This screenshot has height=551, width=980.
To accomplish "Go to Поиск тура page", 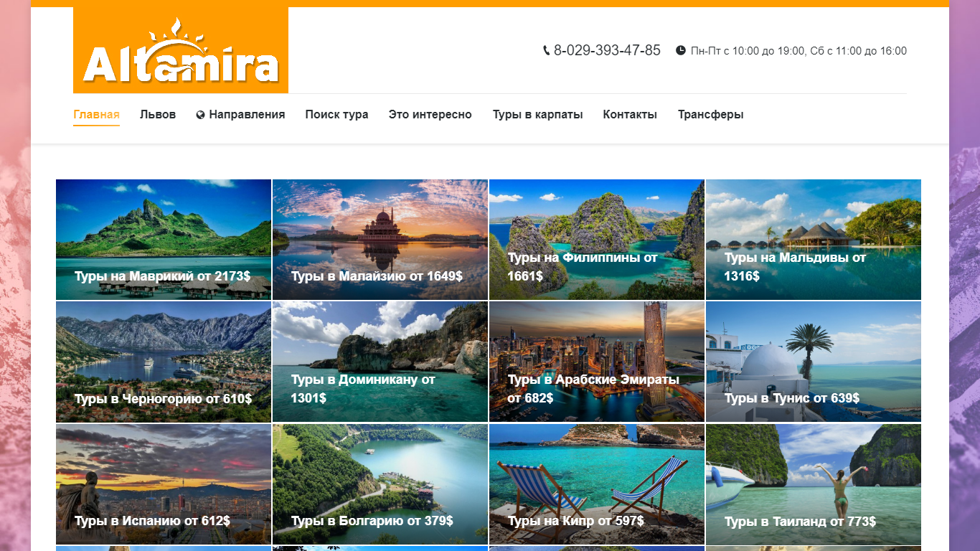I will click(336, 115).
